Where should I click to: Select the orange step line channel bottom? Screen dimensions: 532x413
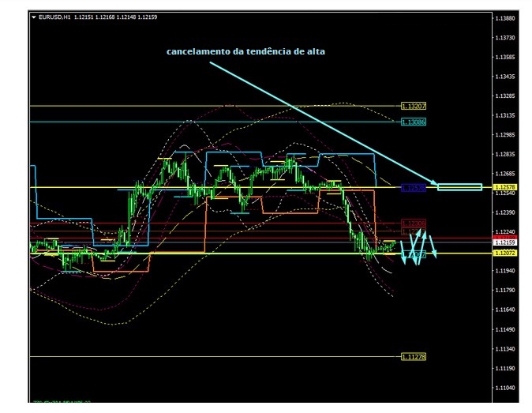click(260, 212)
